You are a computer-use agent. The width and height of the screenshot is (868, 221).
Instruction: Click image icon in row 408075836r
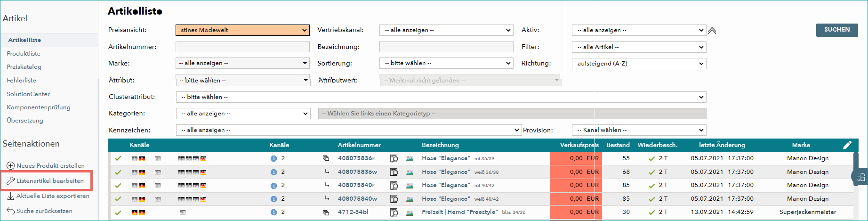(x=410, y=159)
